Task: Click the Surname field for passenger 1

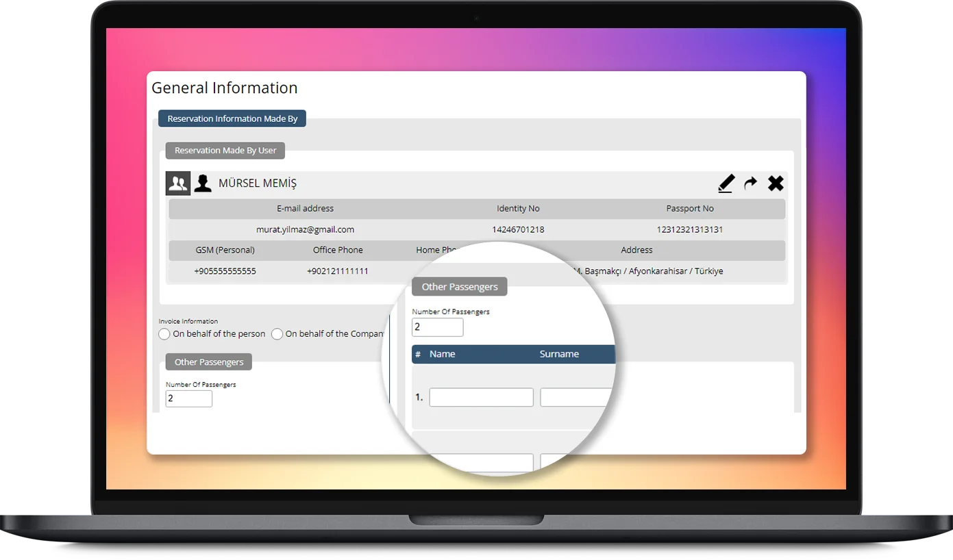Action: click(x=575, y=397)
